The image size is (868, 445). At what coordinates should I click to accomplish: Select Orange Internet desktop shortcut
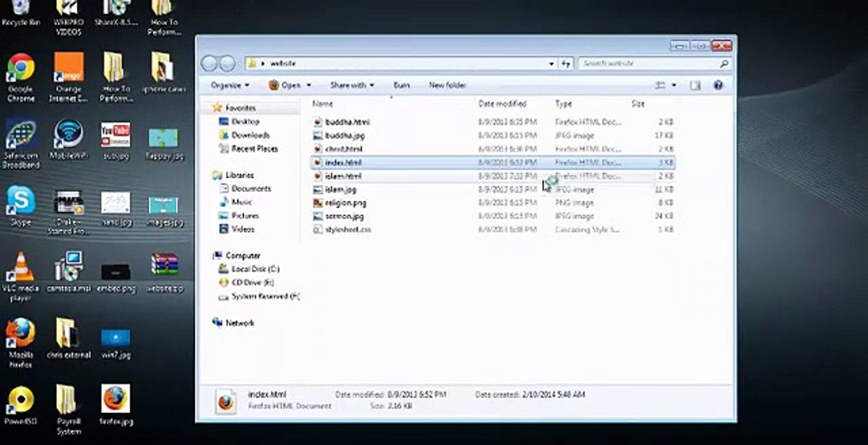click(69, 77)
